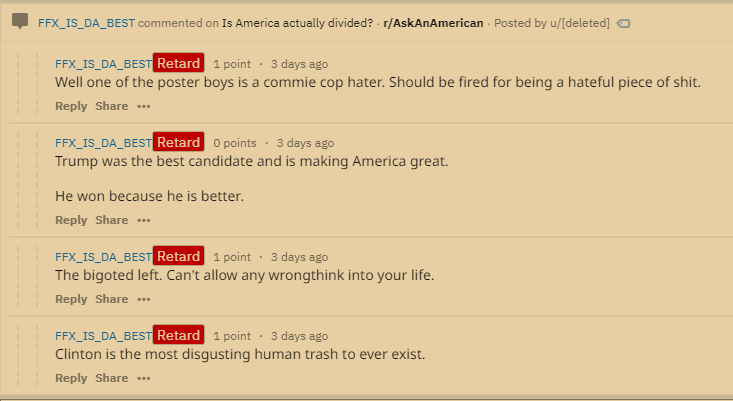Share the Trump best candidate comment
Image resolution: width=733 pixels, height=401 pixels.
pos(112,220)
